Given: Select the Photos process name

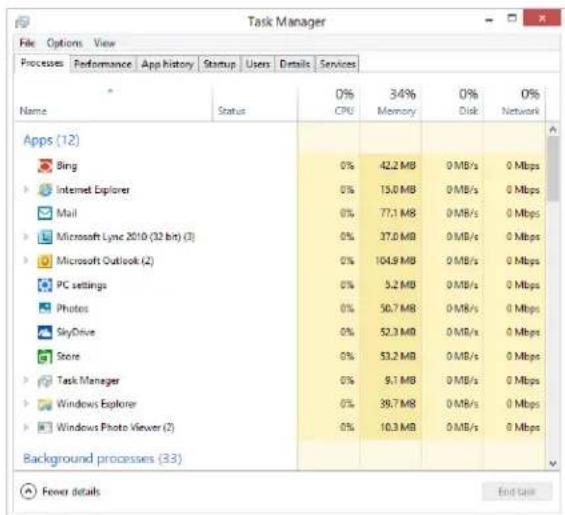Looking at the screenshot, I should [x=72, y=308].
